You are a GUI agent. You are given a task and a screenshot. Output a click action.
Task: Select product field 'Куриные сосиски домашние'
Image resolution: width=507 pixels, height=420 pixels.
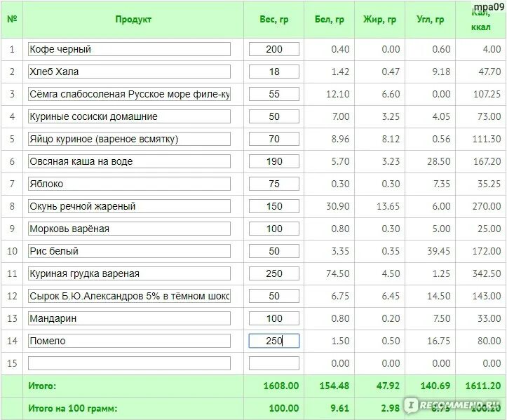(129, 116)
